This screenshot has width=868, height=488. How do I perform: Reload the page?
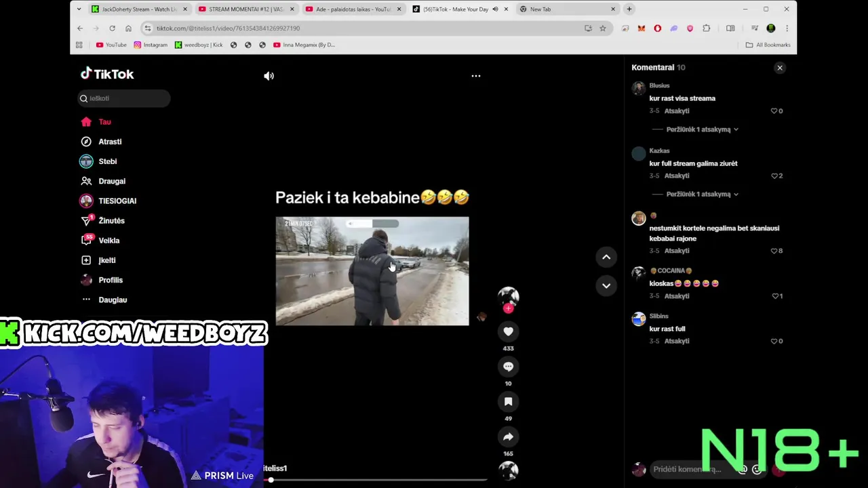click(112, 28)
